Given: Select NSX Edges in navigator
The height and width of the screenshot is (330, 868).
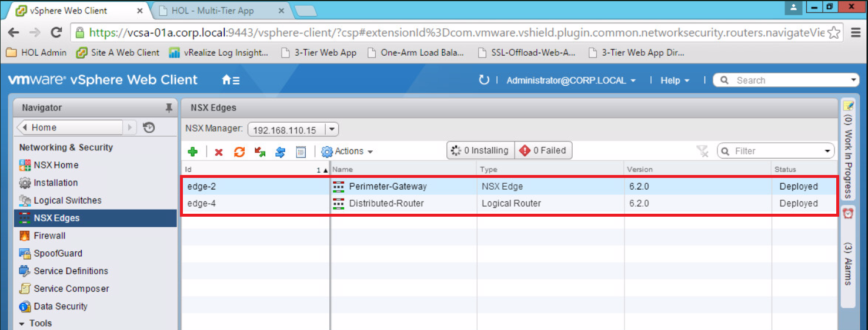Looking at the screenshot, I should [x=95, y=218].
